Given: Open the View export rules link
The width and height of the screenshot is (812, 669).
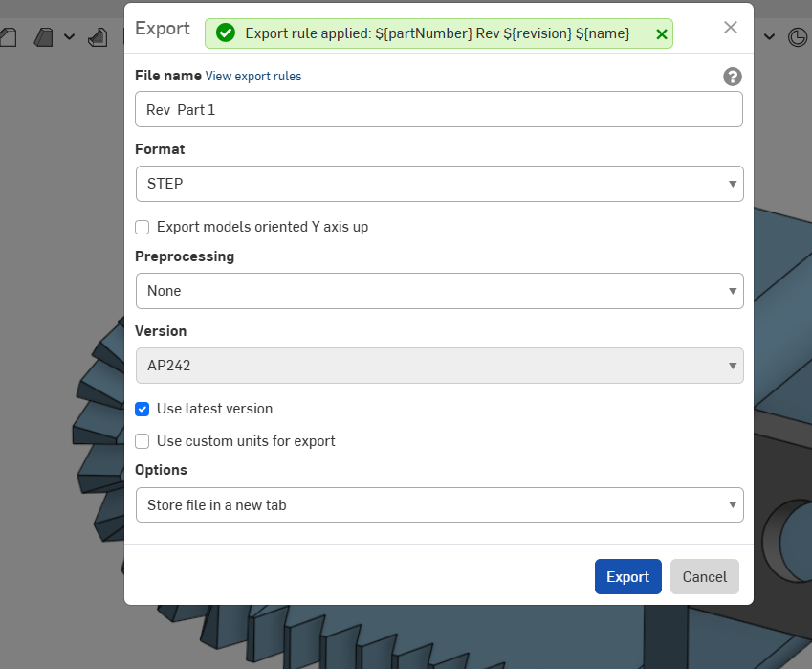Looking at the screenshot, I should pyautogui.click(x=253, y=77).
